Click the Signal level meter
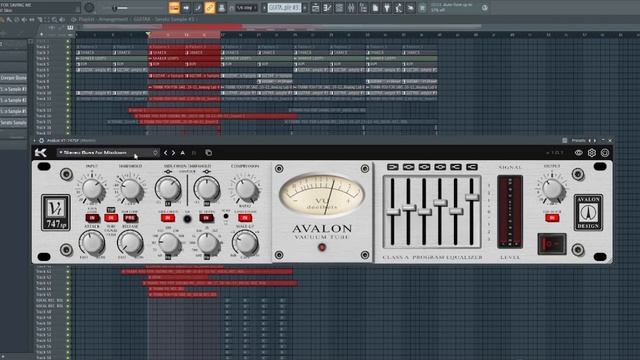 (510, 211)
